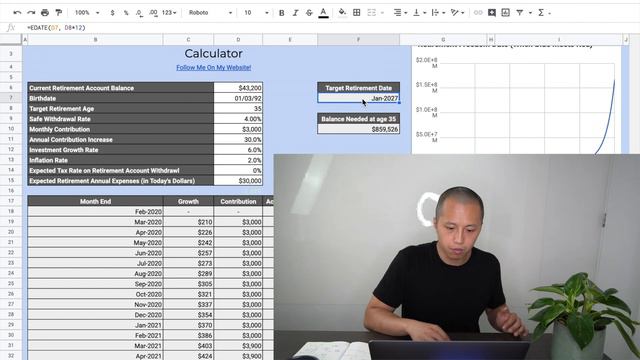Select the 2.0% Inflation Rate cell

(x=238, y=160)
